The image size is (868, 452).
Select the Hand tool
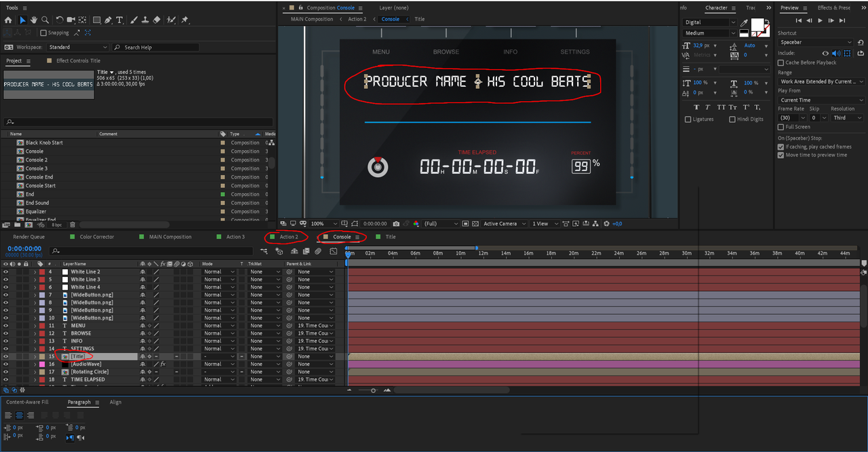[x=33, y=20]
